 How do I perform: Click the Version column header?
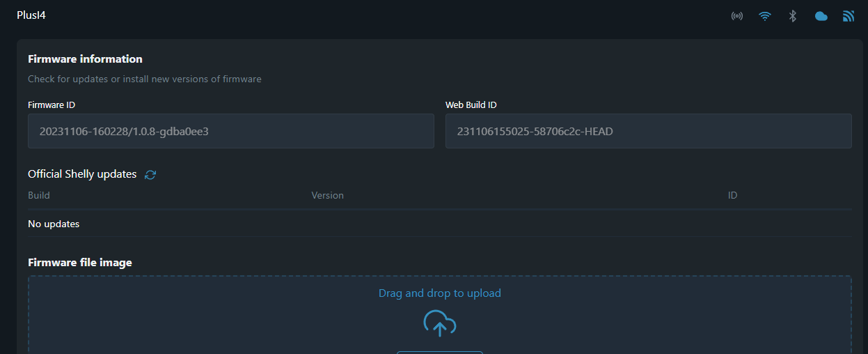click(x=328, y=195)
